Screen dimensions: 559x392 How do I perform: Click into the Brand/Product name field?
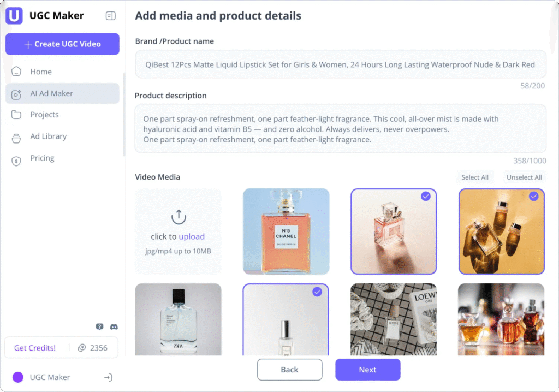pos(340,64)
